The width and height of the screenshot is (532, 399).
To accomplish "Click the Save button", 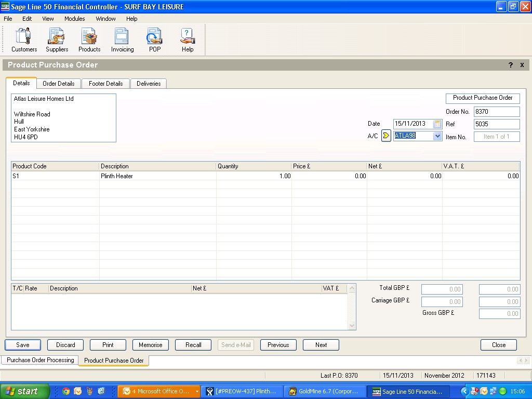I will (23, 345).
